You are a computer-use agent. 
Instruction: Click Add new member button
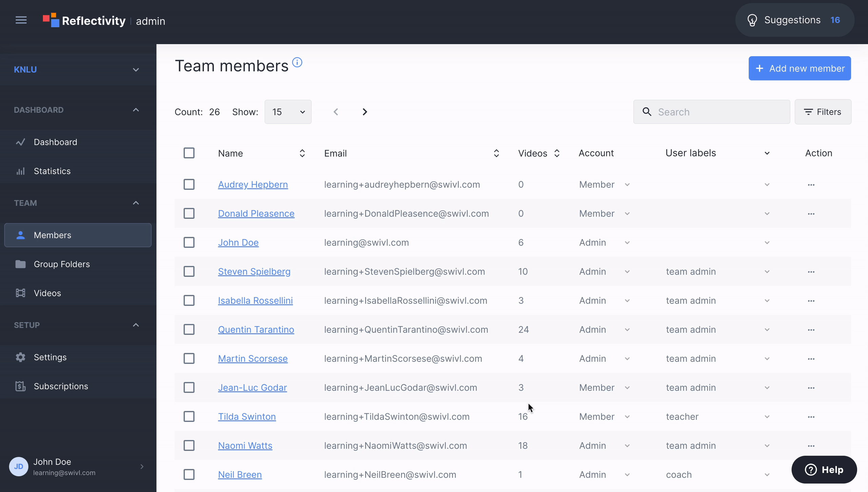pos(800,68)
